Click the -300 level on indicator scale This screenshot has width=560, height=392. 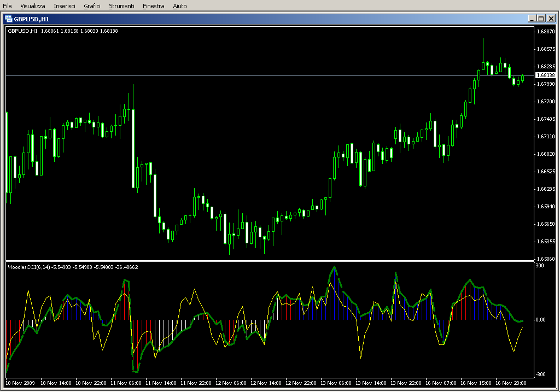(540, 374)
